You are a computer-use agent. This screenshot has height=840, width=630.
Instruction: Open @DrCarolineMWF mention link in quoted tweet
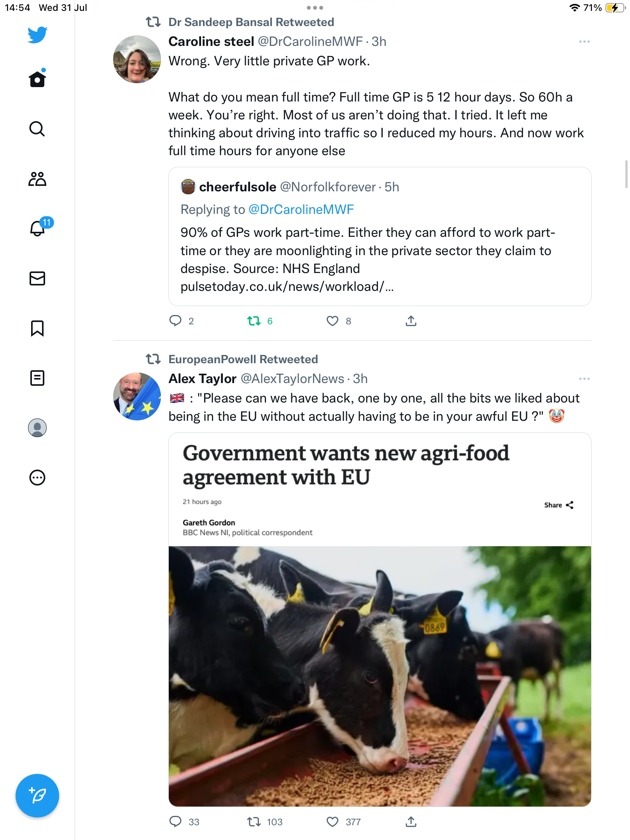pyautogui.click(x=301, y=210)
